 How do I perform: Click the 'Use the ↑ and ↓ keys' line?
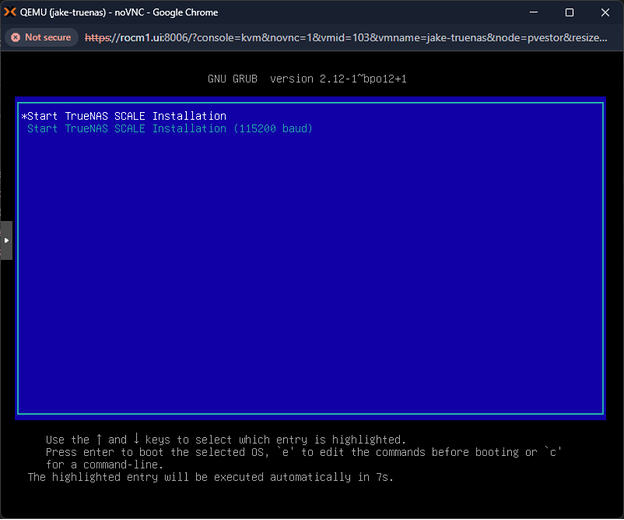point(225,440)
